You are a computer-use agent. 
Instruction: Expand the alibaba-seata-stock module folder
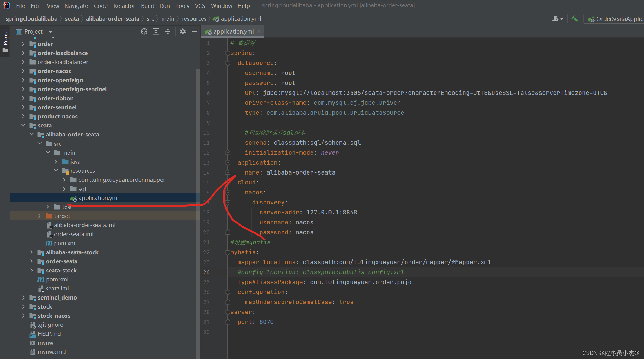pyautogui.click(x=31, y=252)
